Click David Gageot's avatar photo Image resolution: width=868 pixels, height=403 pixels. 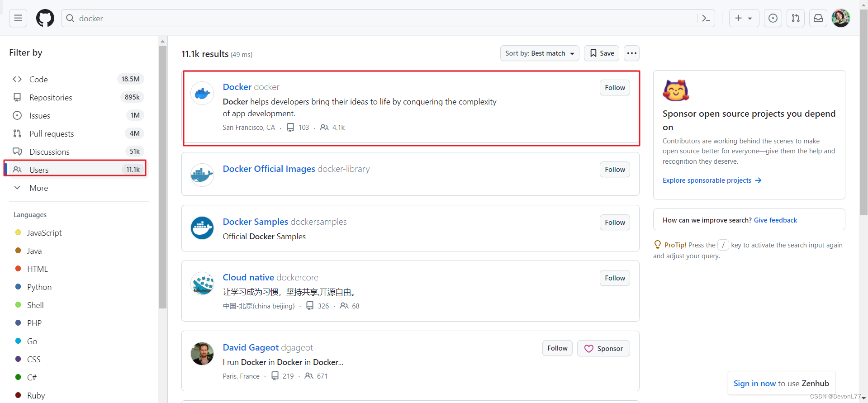pyautogui.click(x=202, y=354)
